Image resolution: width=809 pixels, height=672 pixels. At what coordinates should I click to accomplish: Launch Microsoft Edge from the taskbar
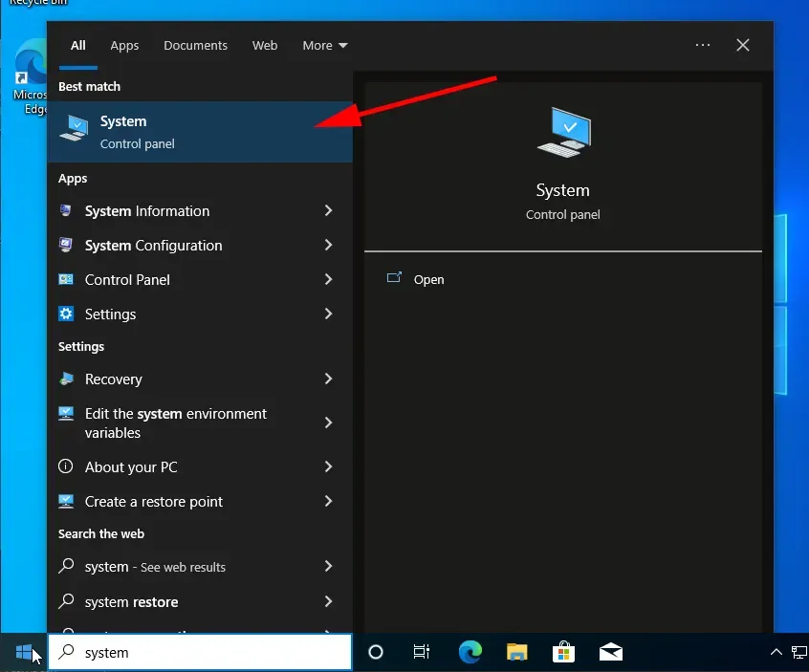(x=470, y=652)
